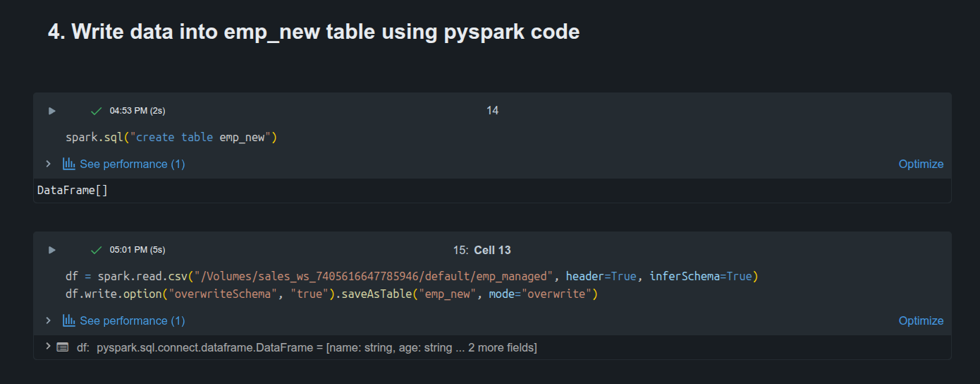Open See performance (1) under saveAsTable cell
980x384 pixels.
(133, 320)
